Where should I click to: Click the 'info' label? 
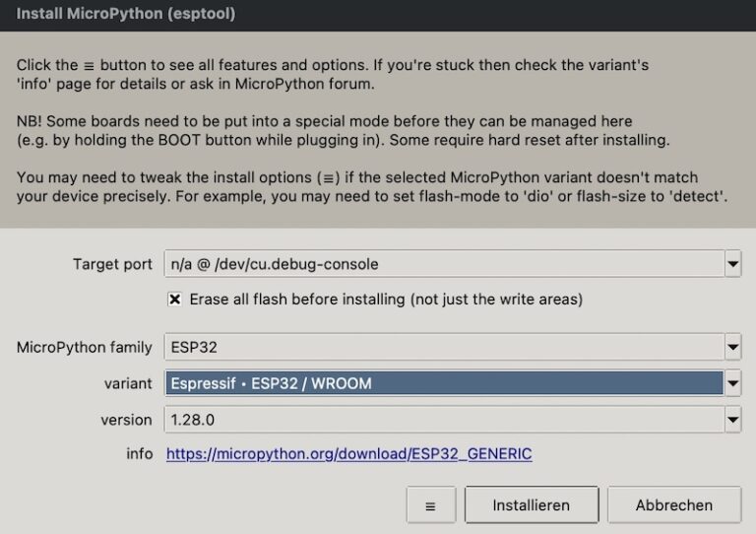(x=140, y=454)
